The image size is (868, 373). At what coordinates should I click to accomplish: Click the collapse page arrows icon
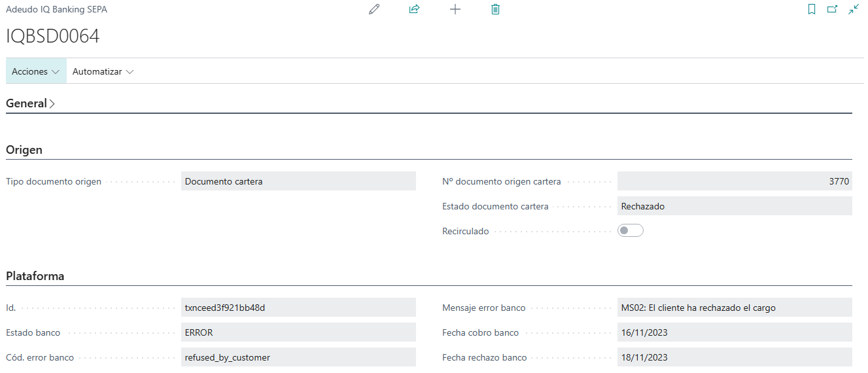854,9
